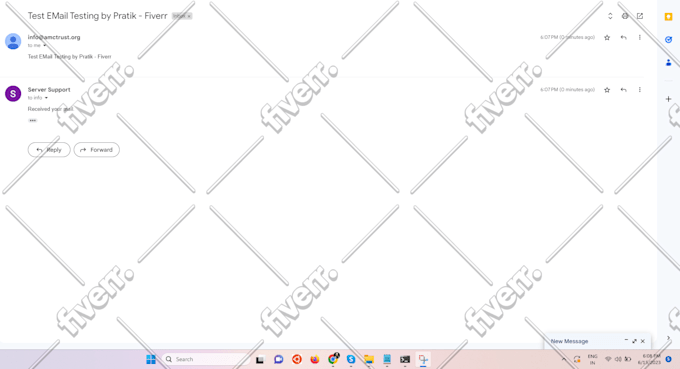This screenshot has width=680, height=369.
Task: Click the plus icon to get add-ons
Action: click(668, 99)
